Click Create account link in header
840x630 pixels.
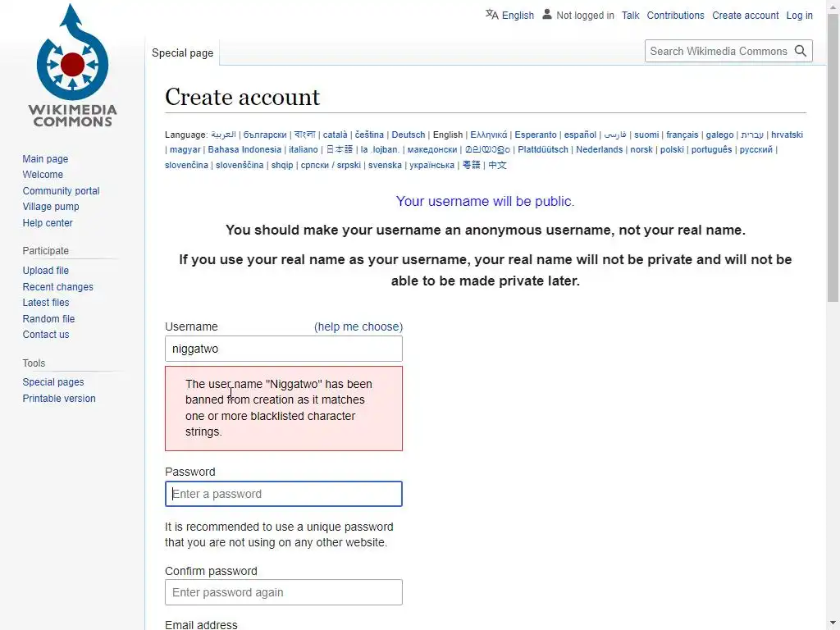pos(745,16)
